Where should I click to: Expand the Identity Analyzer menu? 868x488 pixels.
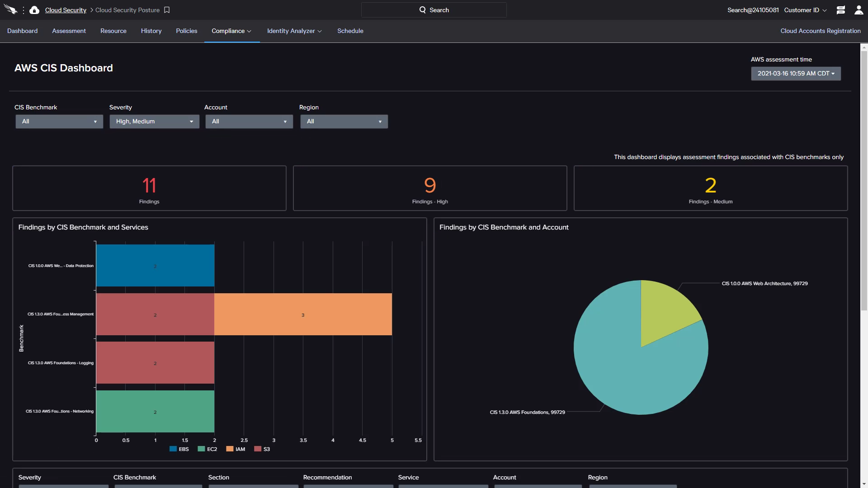294,31
